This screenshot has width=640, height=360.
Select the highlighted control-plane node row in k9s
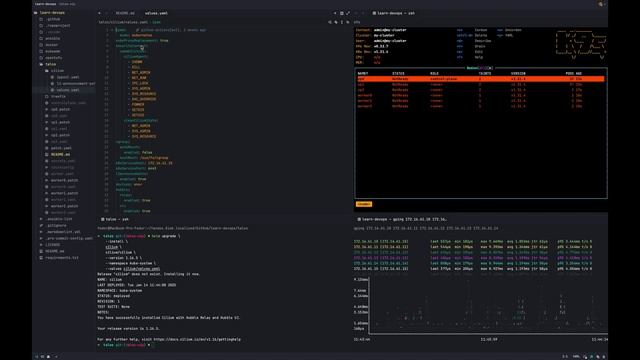[x=480, y=79]
